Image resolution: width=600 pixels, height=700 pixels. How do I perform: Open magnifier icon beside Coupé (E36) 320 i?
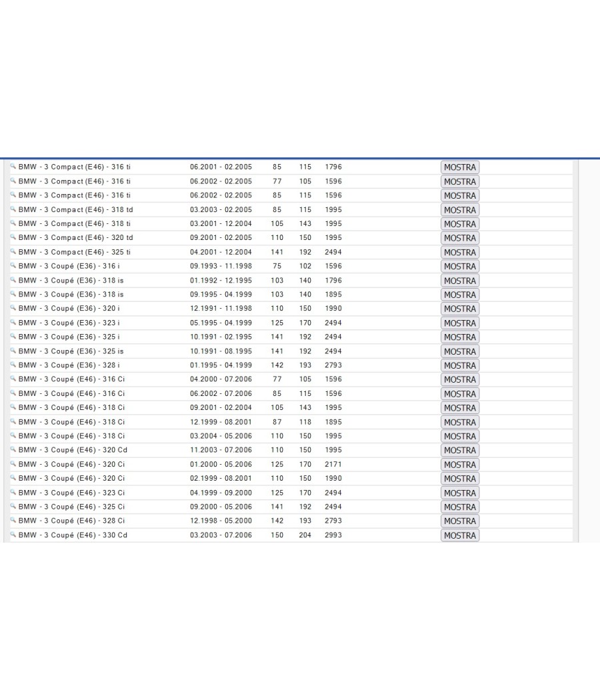click(13, 308)
